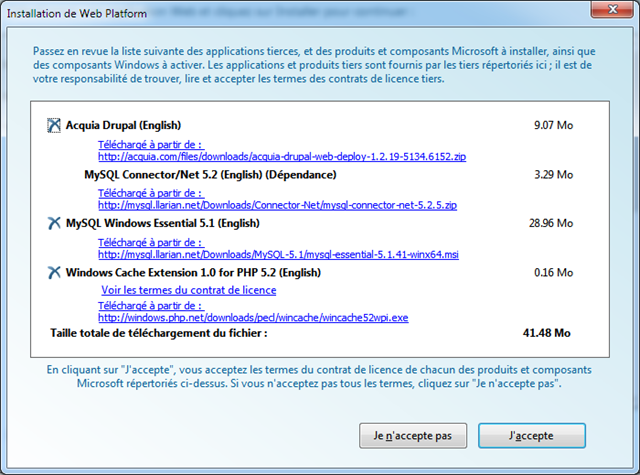Open the "Téléchargé à partir de" link under Windows Cache Extension
The image size is (640, 475).
pyautogui.click(x=151, y=306)
